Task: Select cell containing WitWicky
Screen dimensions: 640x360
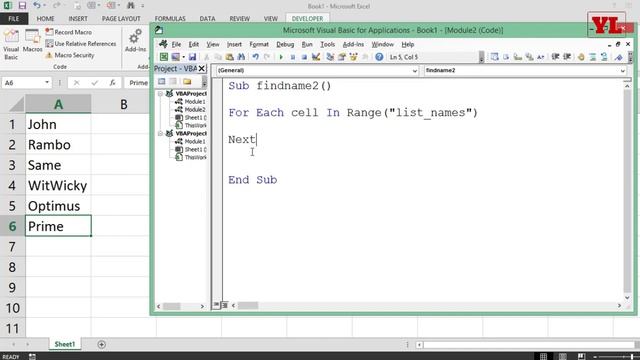Action: [x=58, y=185]
